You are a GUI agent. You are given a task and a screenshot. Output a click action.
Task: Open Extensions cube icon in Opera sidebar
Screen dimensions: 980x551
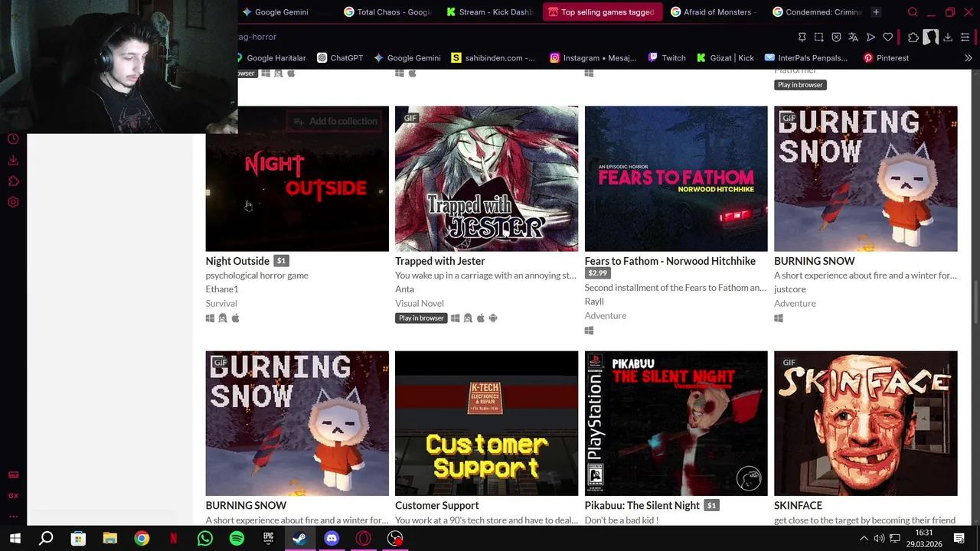tap(13, 181)
